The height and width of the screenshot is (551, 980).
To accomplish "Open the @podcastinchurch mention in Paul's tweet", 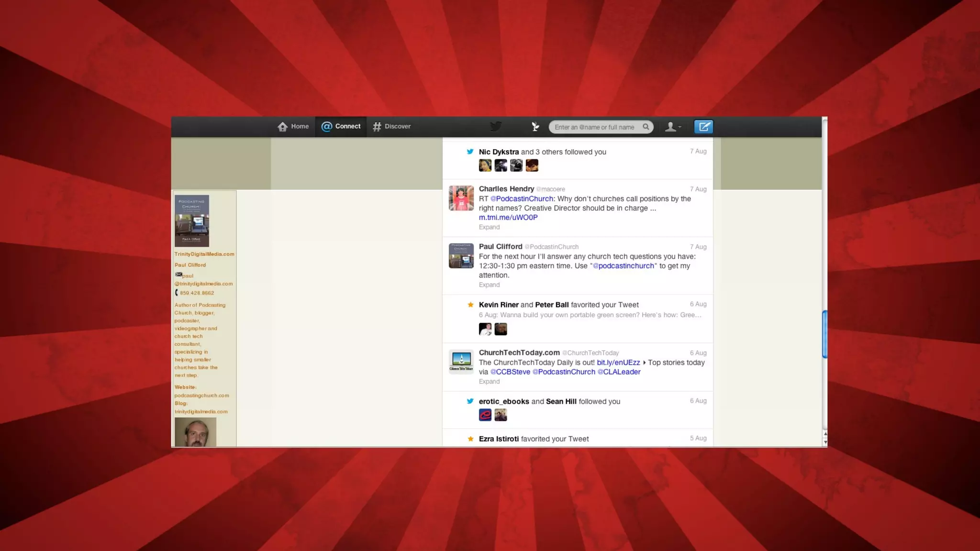I will pyautogui.click(x=623, y=266).
